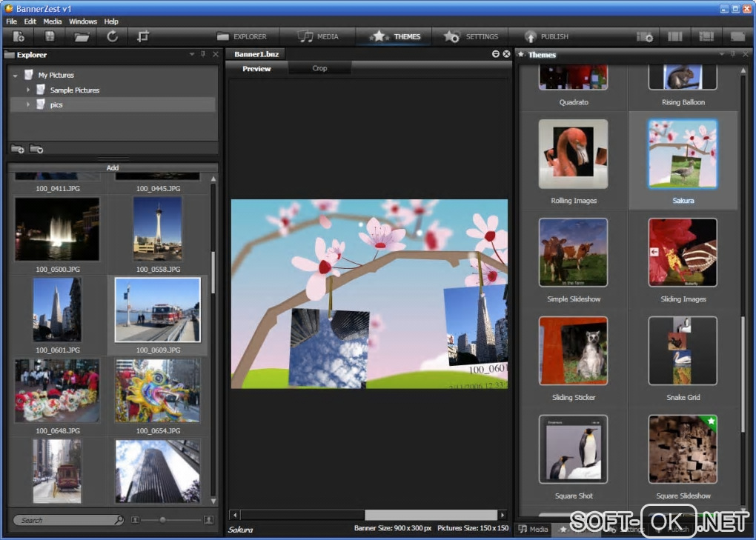Viewport: 756px width, 540px height.
Task: Click the Save icon in toolbar
Action: (50, 36)
